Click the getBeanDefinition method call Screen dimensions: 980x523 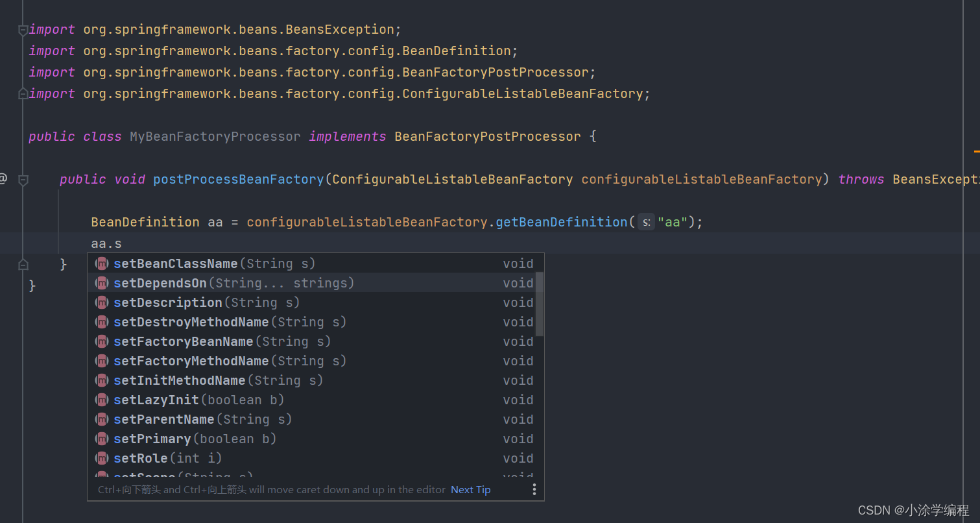click(562, 222)
